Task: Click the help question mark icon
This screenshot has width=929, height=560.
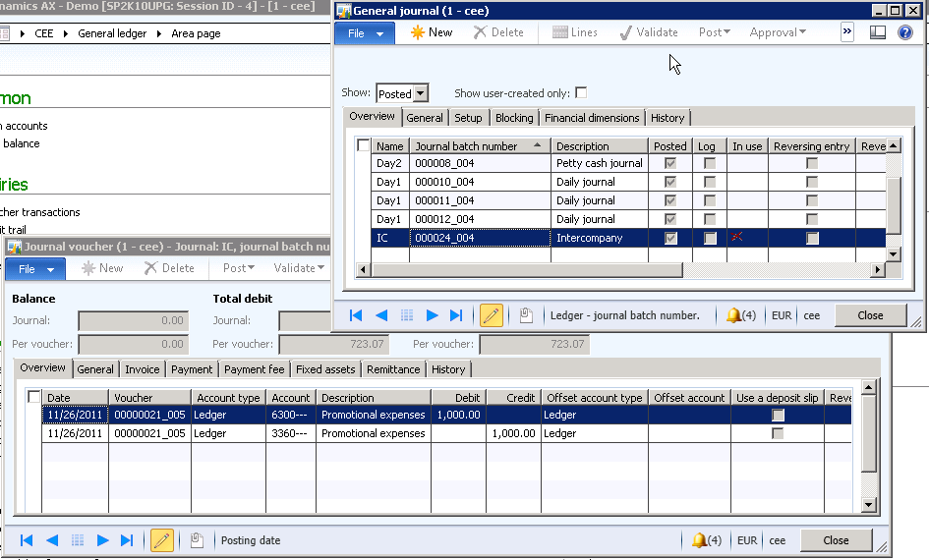Action: coord(904,32)
